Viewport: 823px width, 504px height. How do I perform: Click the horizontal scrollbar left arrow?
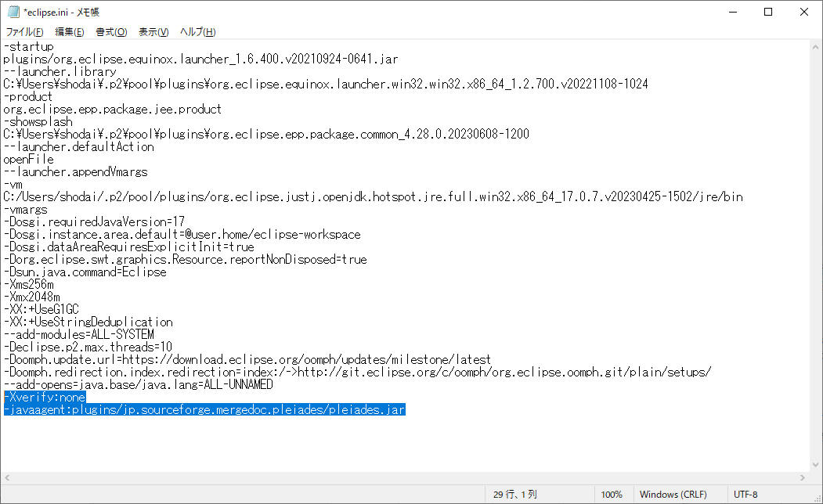[7, 478]
